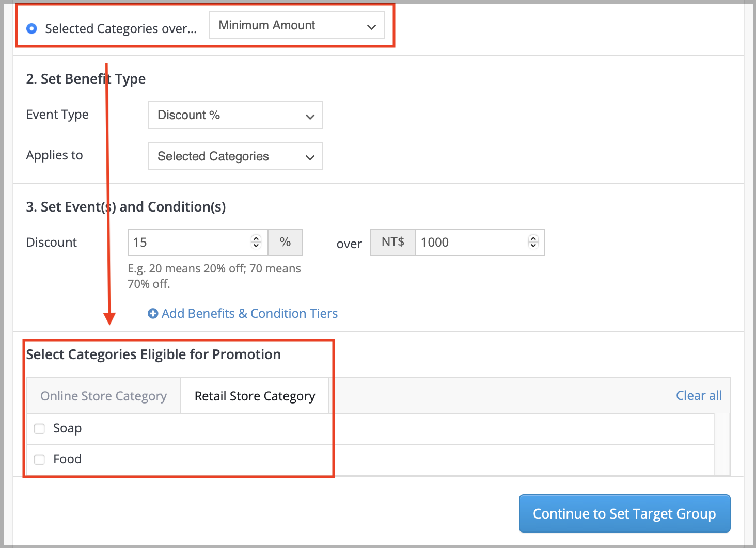Screen dimensions: 756x548
Task: Click the 'Food' category label
Action: click(x=68, y=459)
